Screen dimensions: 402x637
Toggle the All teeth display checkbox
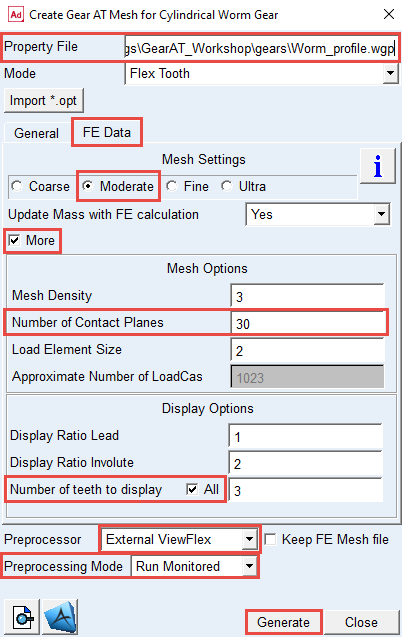[192, 489]
